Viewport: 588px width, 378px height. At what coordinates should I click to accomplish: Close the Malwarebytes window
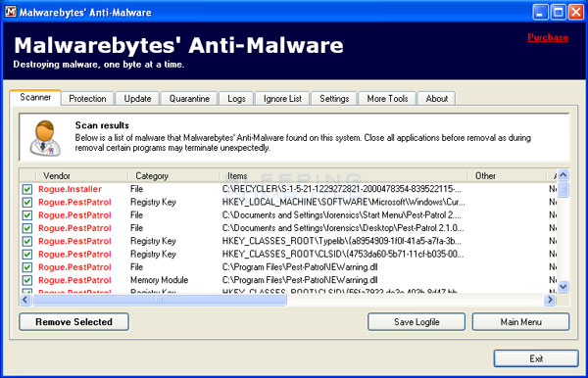click(x=575, y=13)
